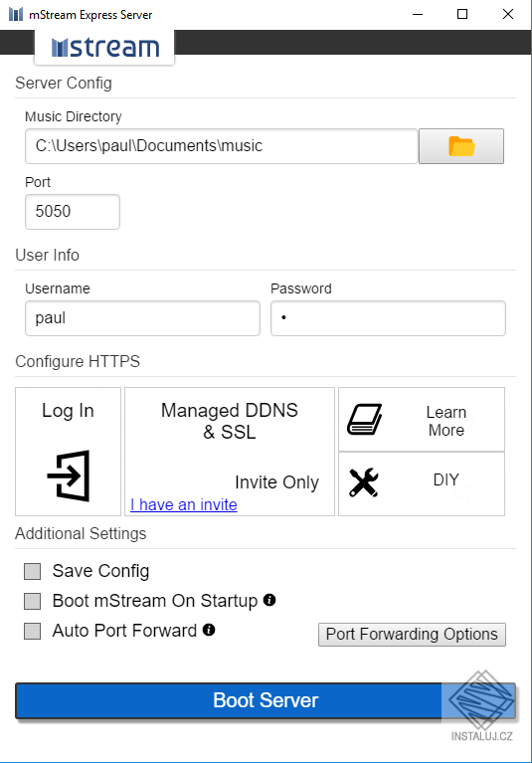This screenshot has height=763, width=532.
Task: Start the server with Boot Server
Action: point(266,700)
